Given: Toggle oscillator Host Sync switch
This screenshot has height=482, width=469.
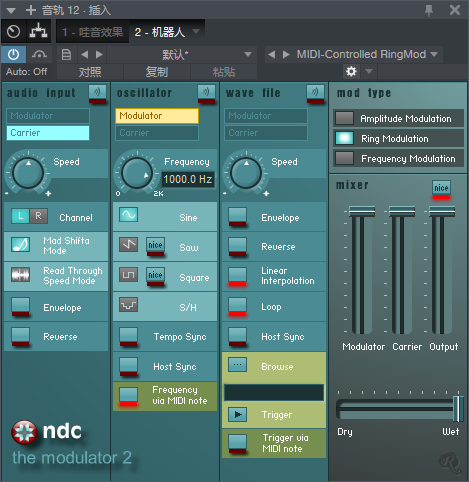Looking at the screenshot, I should (128, 367).
